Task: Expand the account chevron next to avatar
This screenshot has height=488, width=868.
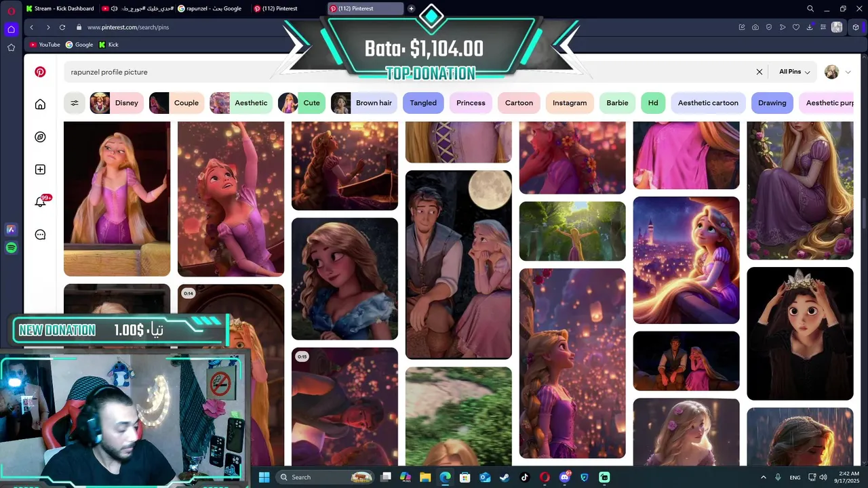Action: click(848, 72)
